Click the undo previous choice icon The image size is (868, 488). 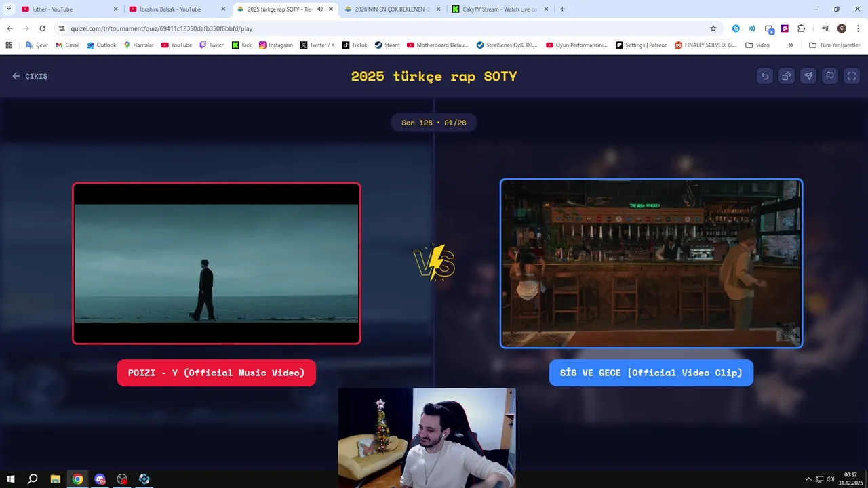click(x=765, y=76)
